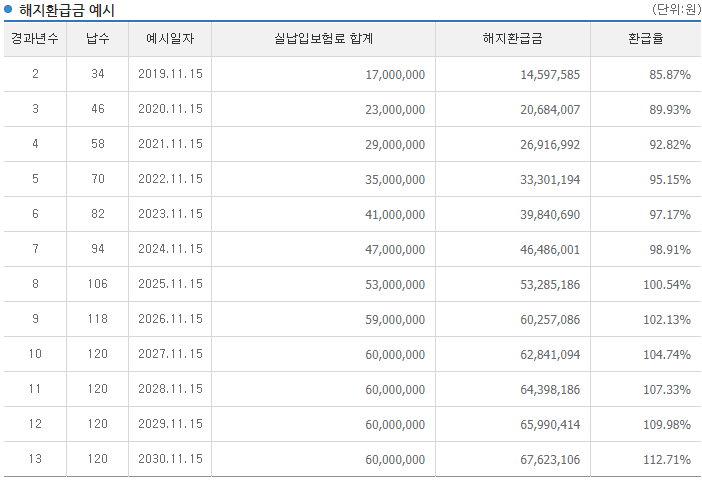Select the 납수 column header
Viewport: 702px width, 481px height.
pyautogui.click(x=97, y=40)
